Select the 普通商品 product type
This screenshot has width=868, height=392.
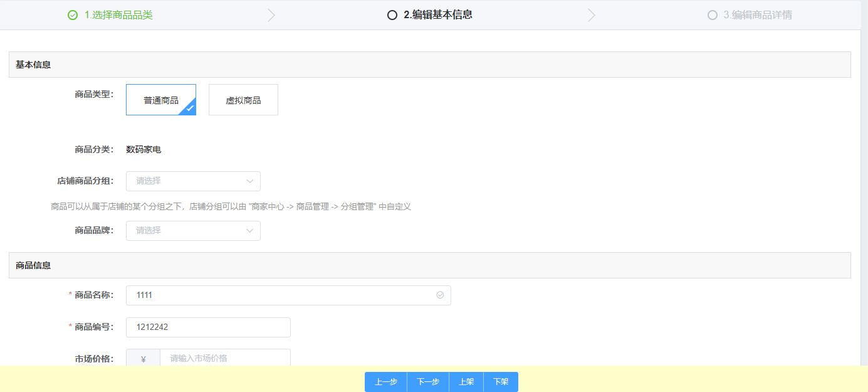click(161, 100)
